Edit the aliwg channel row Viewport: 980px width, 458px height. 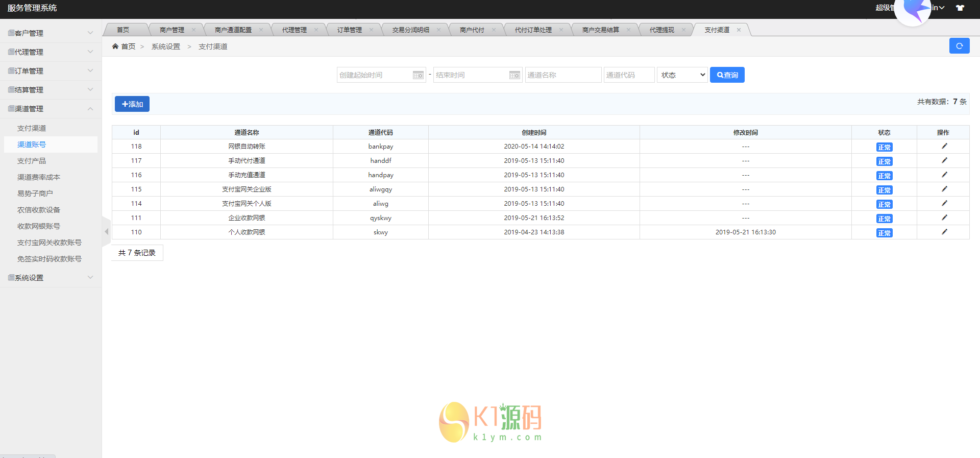pos(944,203)
